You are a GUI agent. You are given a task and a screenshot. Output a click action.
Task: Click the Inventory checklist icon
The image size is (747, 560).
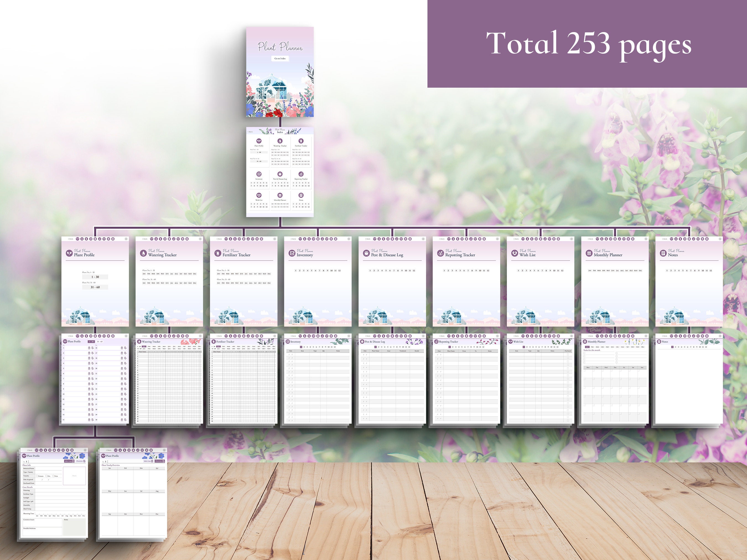tap(259, 174)
